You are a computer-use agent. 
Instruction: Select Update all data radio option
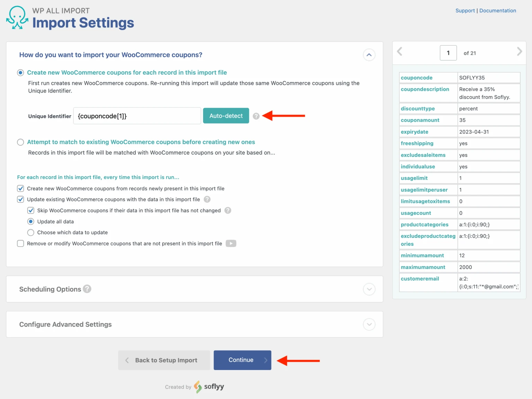click(31, 221)
